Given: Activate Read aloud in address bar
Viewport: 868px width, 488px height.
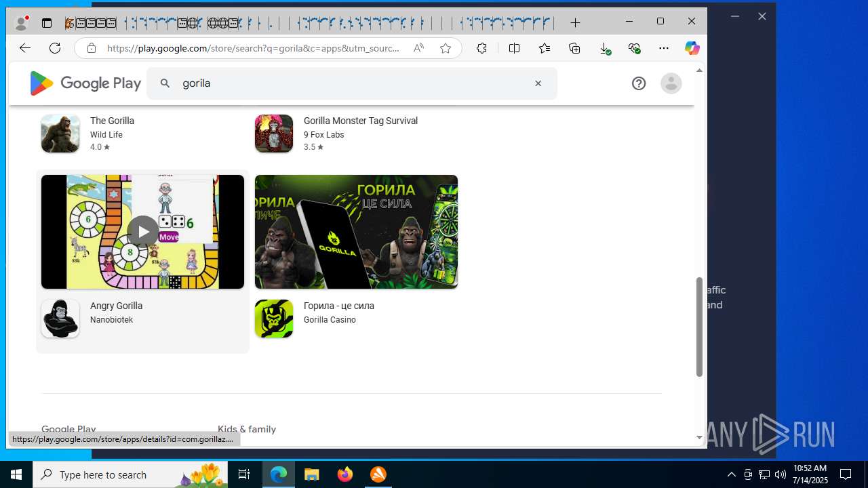Looking at the screenshot, I should (x=418, y=48).
